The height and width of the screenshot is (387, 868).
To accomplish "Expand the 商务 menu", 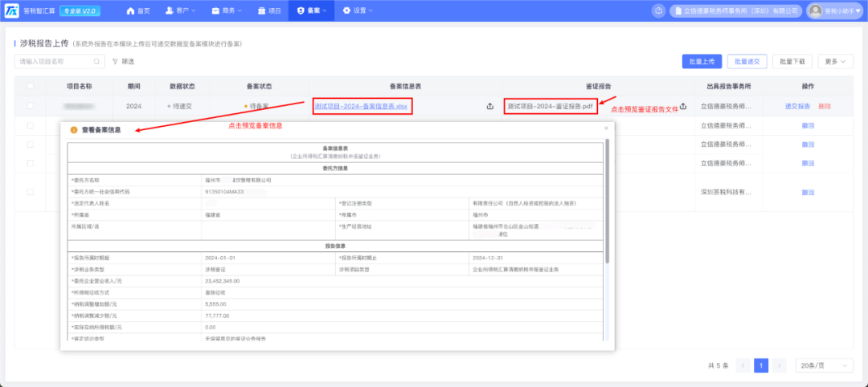I will pos(227,10).
